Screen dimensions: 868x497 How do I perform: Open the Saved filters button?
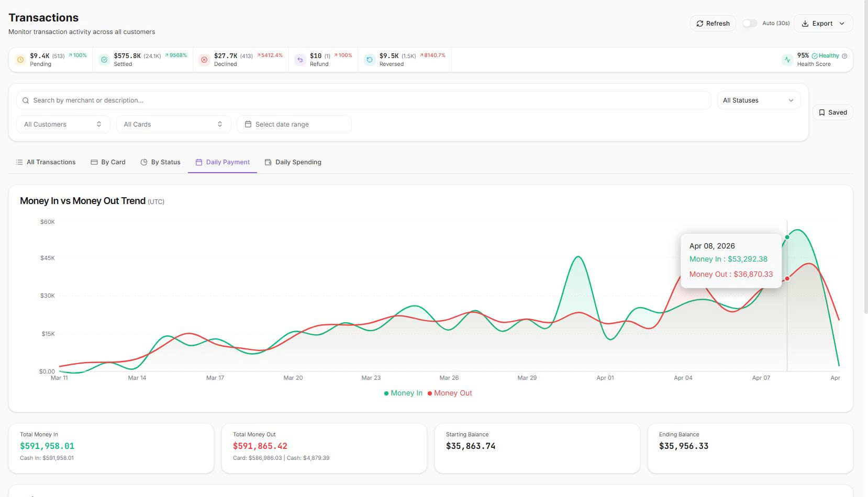(x=832, y=112)
